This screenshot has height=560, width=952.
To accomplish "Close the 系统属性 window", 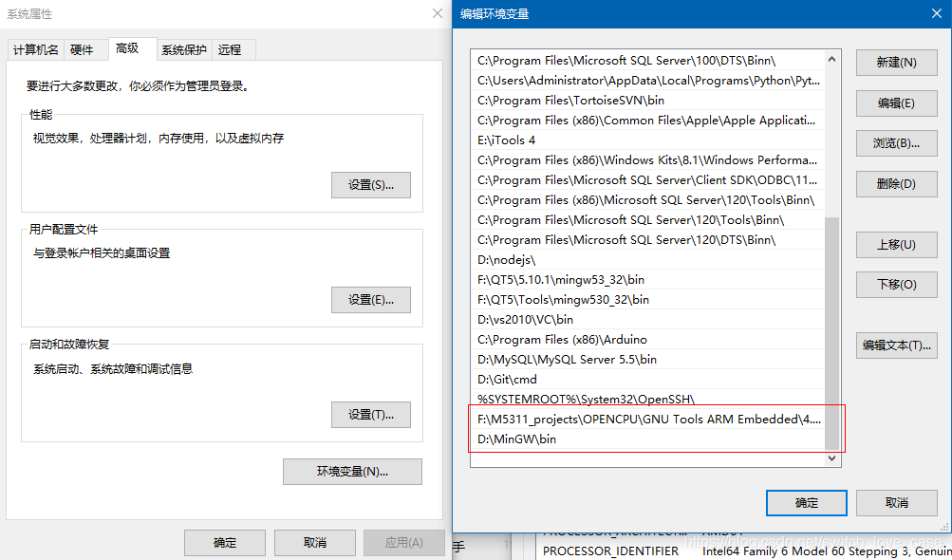I will tap(438, 13).
